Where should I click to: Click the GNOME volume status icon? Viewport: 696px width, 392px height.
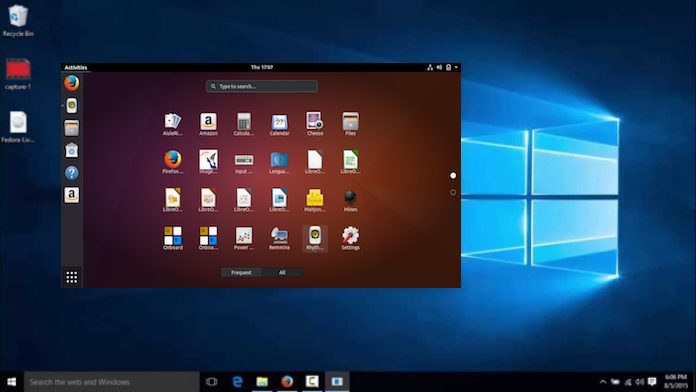pyautogui.click(x=439, y=67)
